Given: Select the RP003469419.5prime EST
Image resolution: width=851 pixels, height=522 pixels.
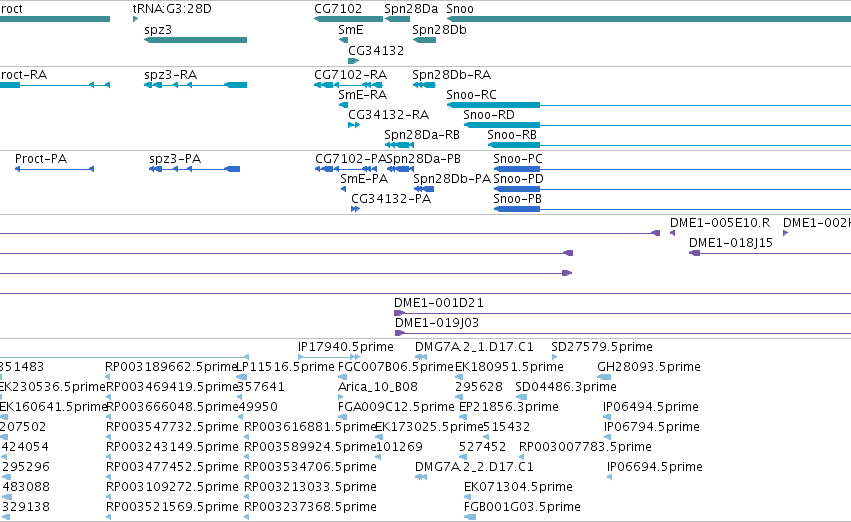Looking at the screenshot, I should coord(108,397).
